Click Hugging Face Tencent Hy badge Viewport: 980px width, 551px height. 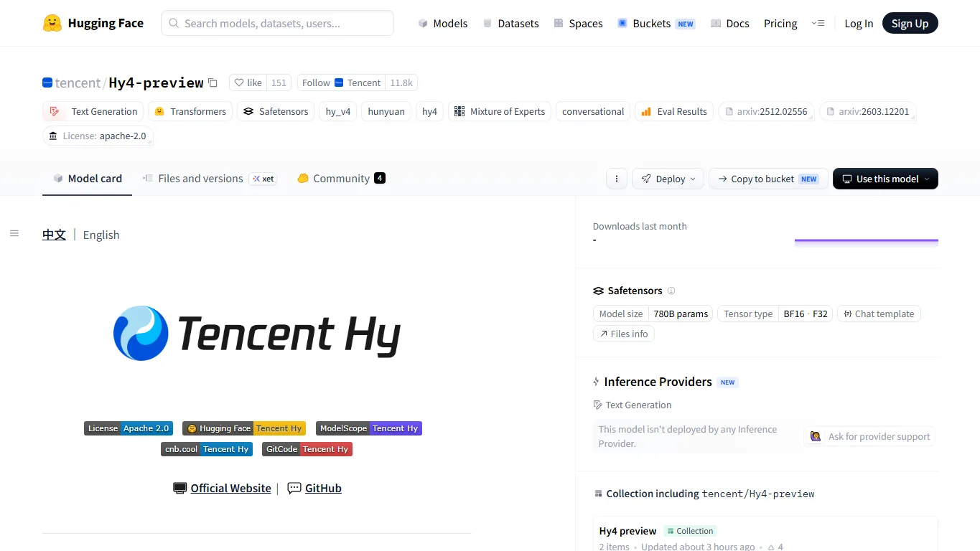[244, 428]
